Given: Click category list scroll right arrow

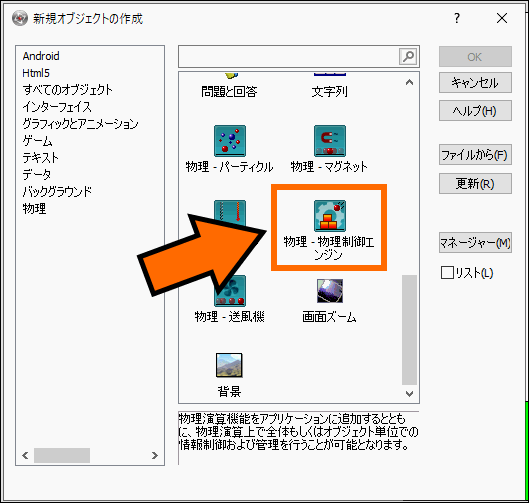Looking at the screenshot, I should [x=155, y=455].
